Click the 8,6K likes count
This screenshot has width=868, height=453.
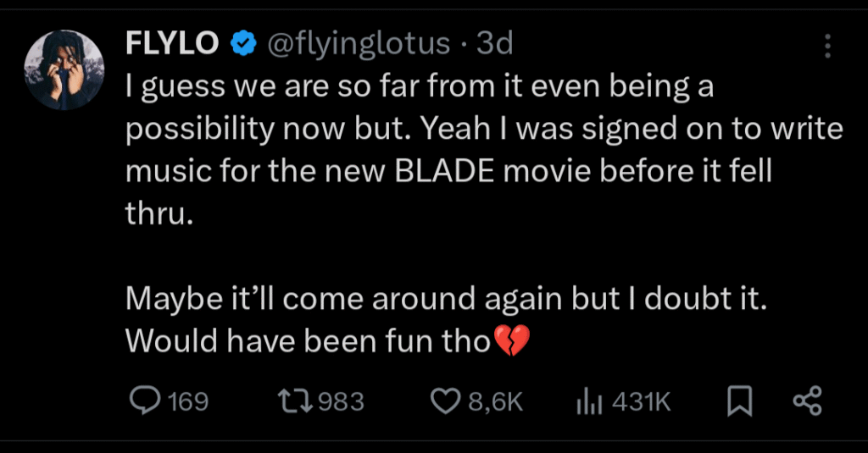click(x=497, y=401)
